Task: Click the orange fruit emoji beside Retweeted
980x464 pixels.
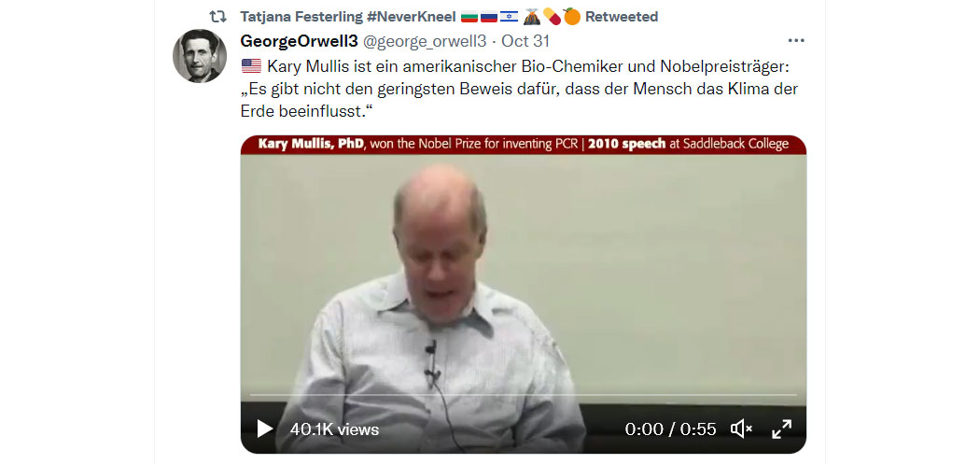Action: coord(571,16)
